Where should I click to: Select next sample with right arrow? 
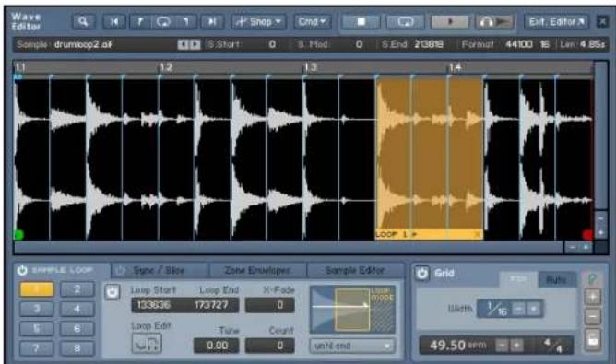195,44
